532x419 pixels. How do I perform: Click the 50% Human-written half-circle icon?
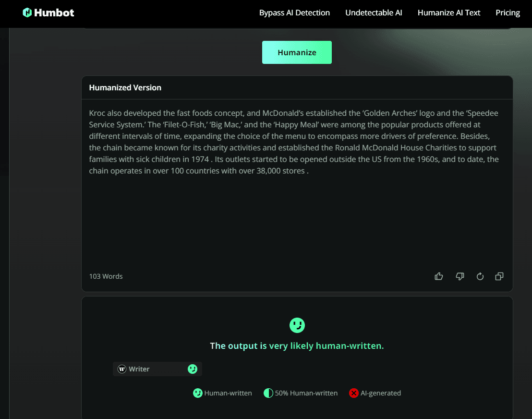click(x=268, y=393)
